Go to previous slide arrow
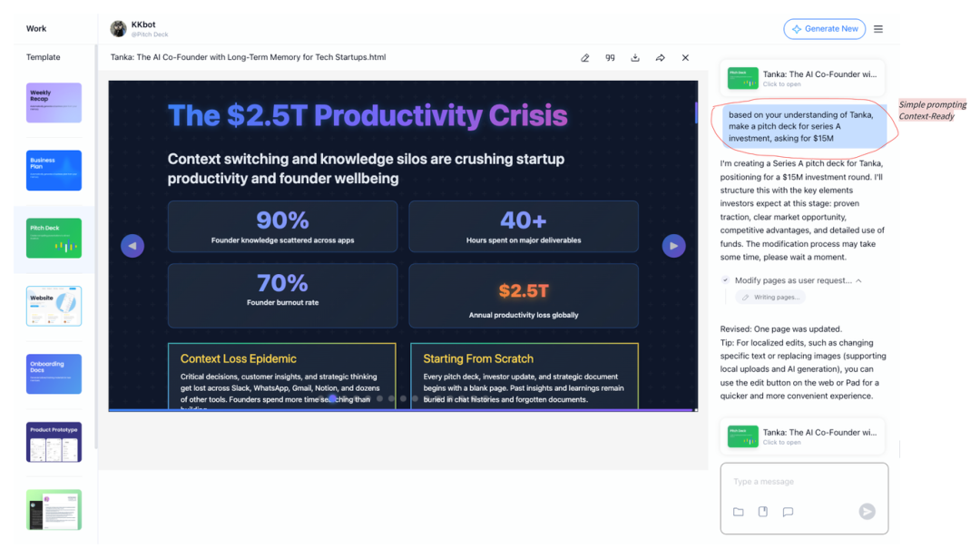Image resolution: width=980 pixels, height=558 pixels. (x=132, y=246)
